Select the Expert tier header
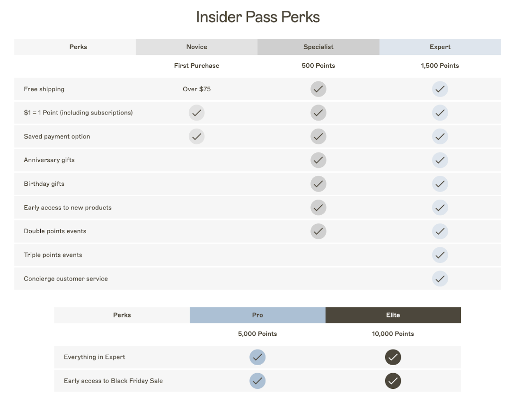Image resolution: width=513 pixels, height=420 pixels. pyautogui.click(x=440, y=47)
